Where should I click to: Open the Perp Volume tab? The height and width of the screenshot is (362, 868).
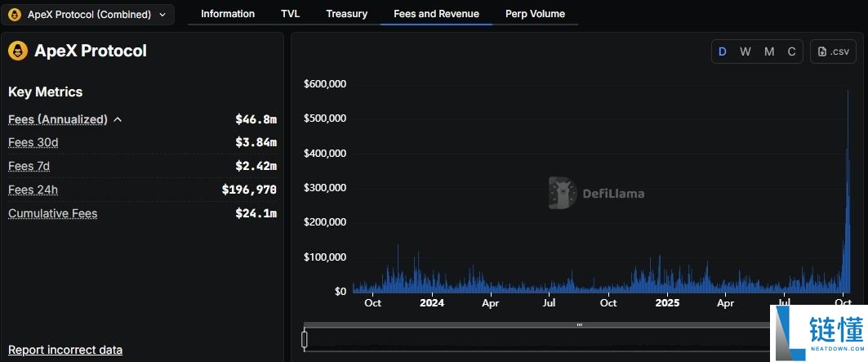[x=535, y=14]
